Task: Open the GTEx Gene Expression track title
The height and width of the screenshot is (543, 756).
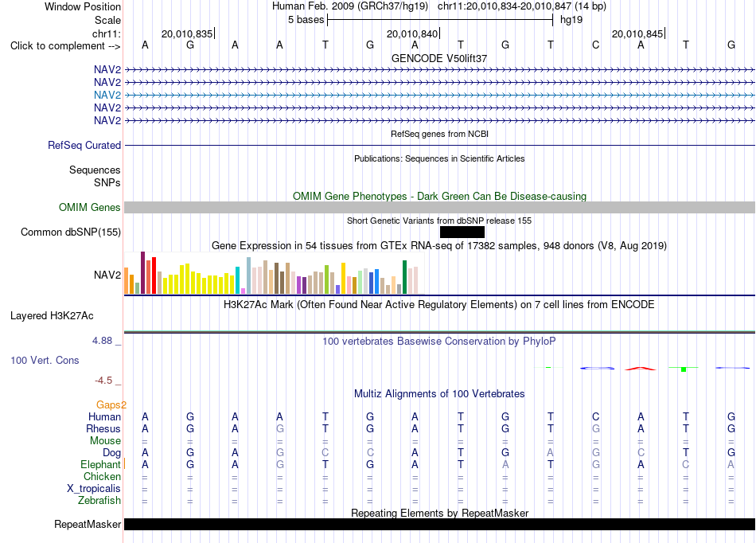Action: (x=439, y=245)
